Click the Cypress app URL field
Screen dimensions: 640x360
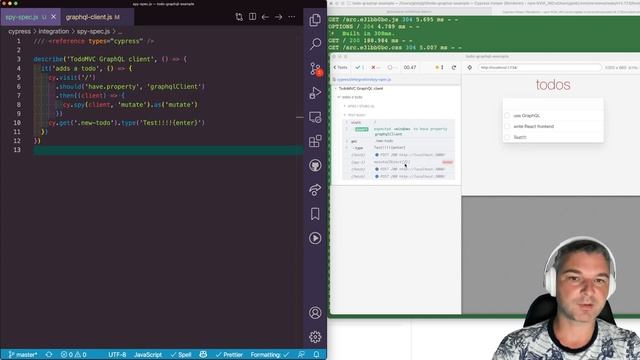[x=540, y=67]
